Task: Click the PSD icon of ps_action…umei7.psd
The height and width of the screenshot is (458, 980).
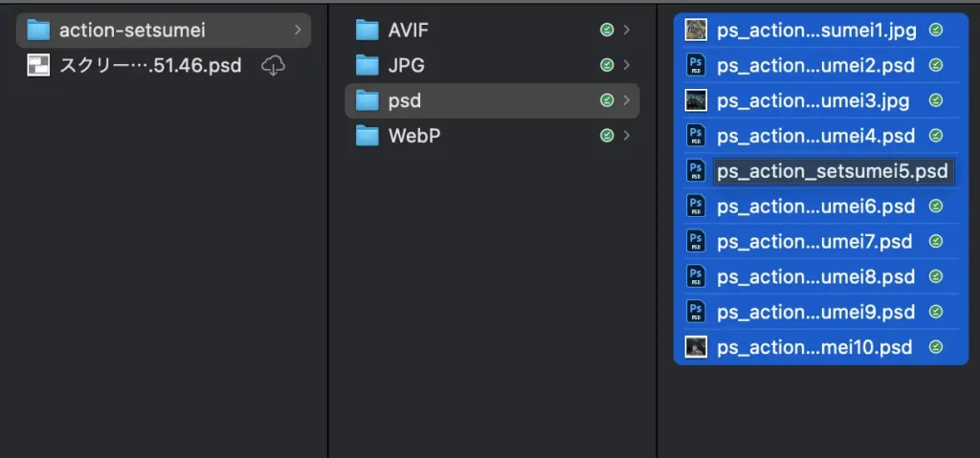Action: [696, 241]
